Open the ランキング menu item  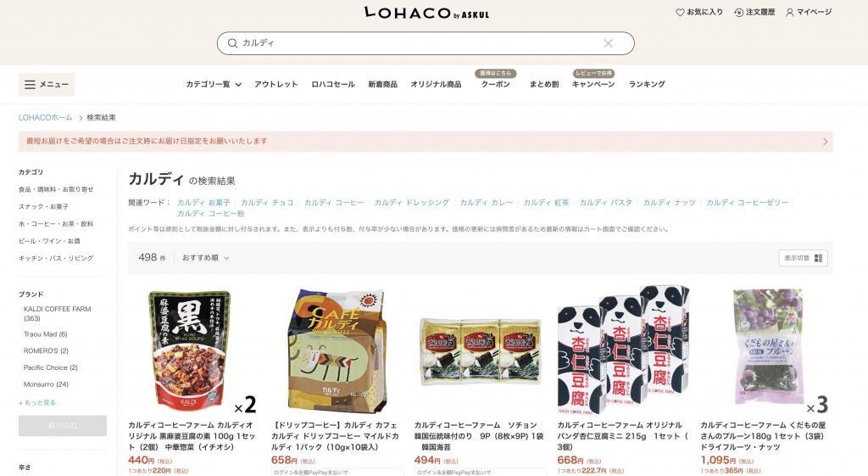(x=647, y=84)
